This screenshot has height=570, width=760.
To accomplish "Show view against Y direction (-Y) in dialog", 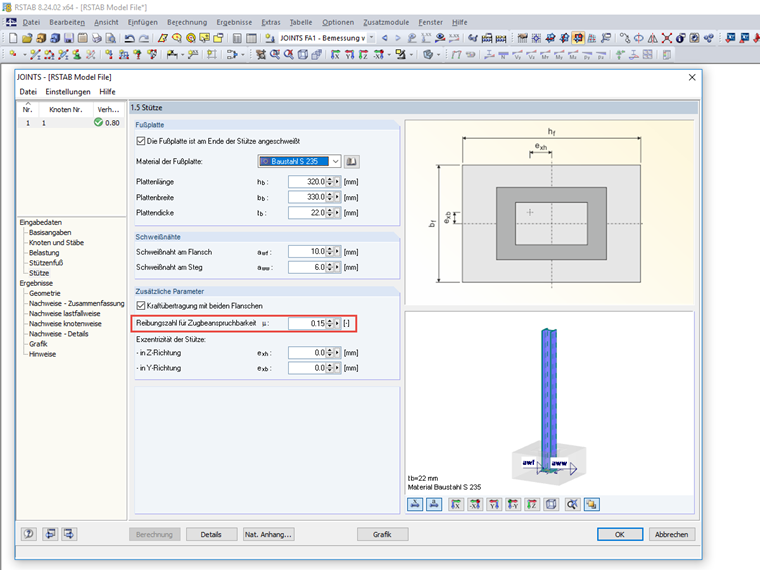I will coord(513,505).
